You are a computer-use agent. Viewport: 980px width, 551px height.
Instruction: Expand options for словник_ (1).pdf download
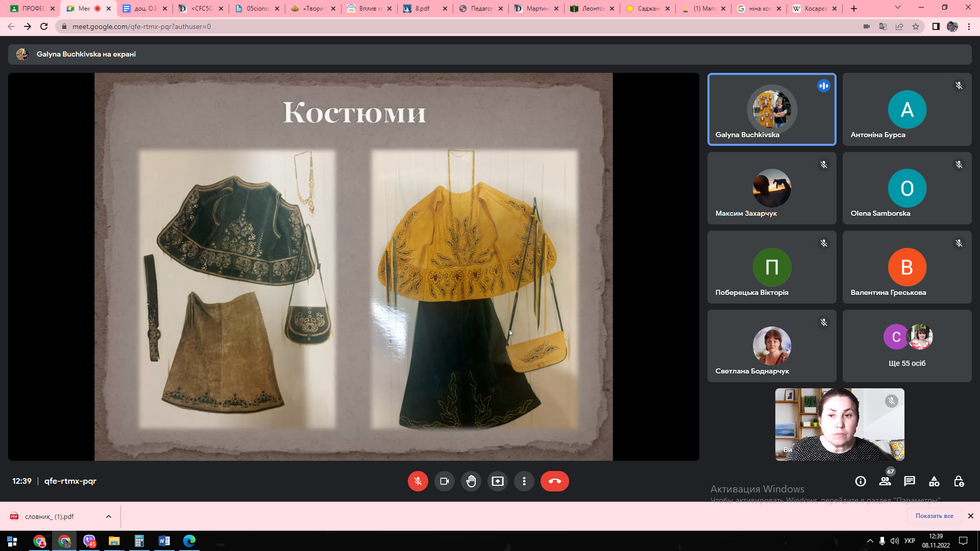107,516
